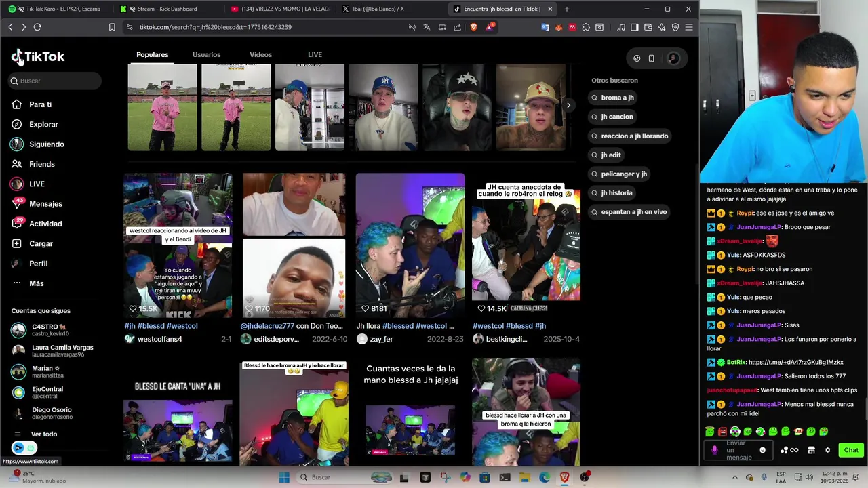This screenshot has width=868, height=488.
Task: Search suggestion broma a jh
Action: pyautogui.click(x=612, y=98)
